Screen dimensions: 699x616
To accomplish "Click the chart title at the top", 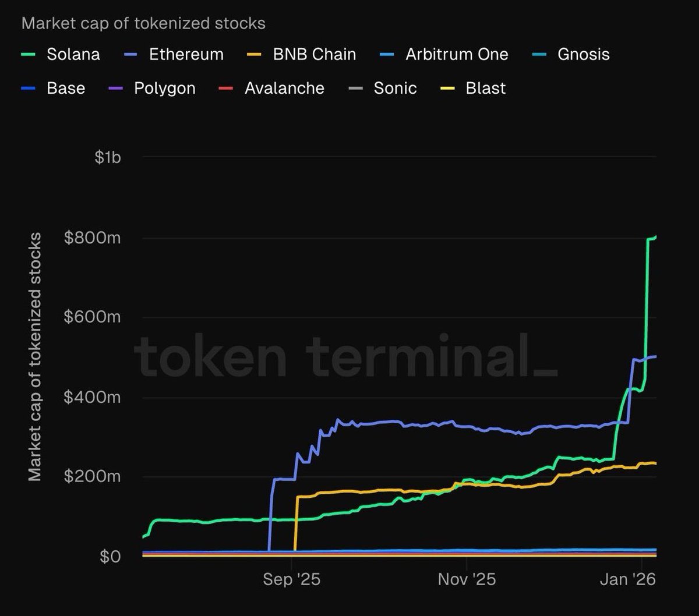I will click(x=143, y=24).
